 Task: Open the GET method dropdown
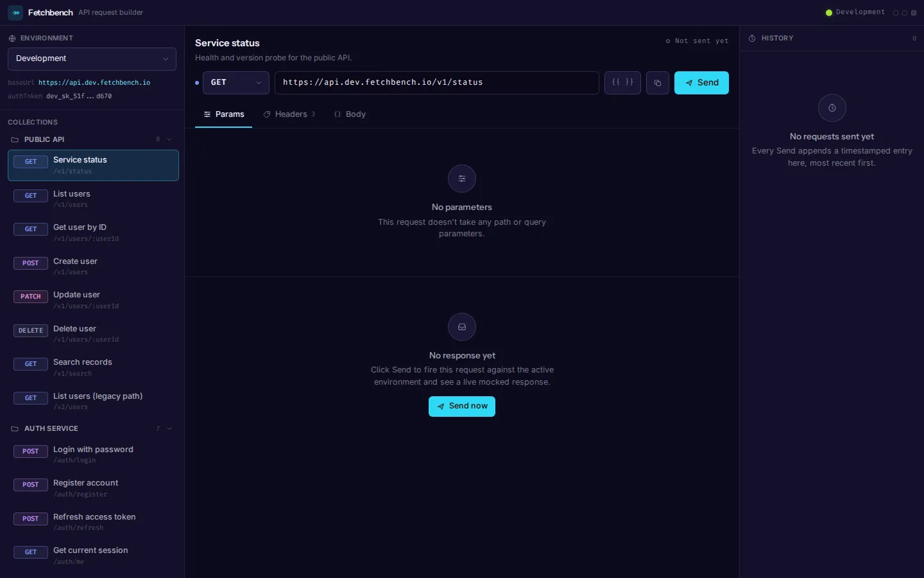coord(236,83)
